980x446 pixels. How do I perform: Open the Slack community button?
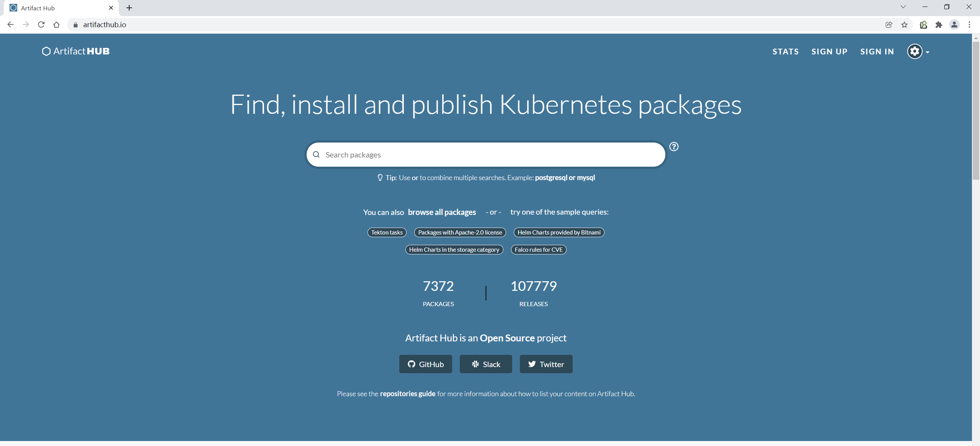pos(485,364)
